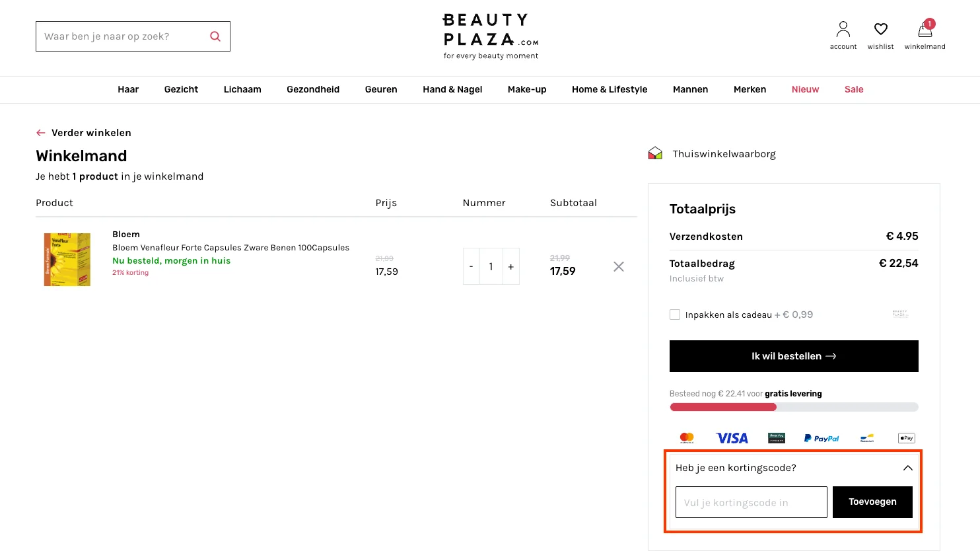Decrease quantity with the minus button
Screen dimensions: 980x557
[472, 266]
